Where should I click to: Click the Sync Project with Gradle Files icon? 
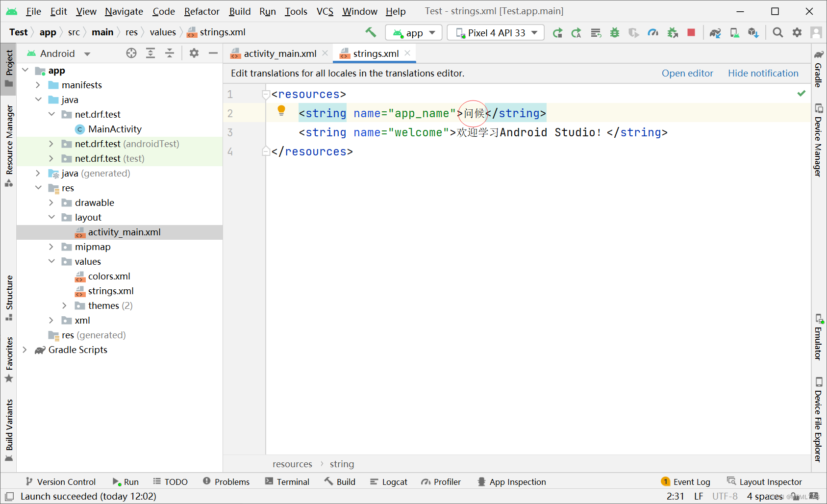(715, 32)
